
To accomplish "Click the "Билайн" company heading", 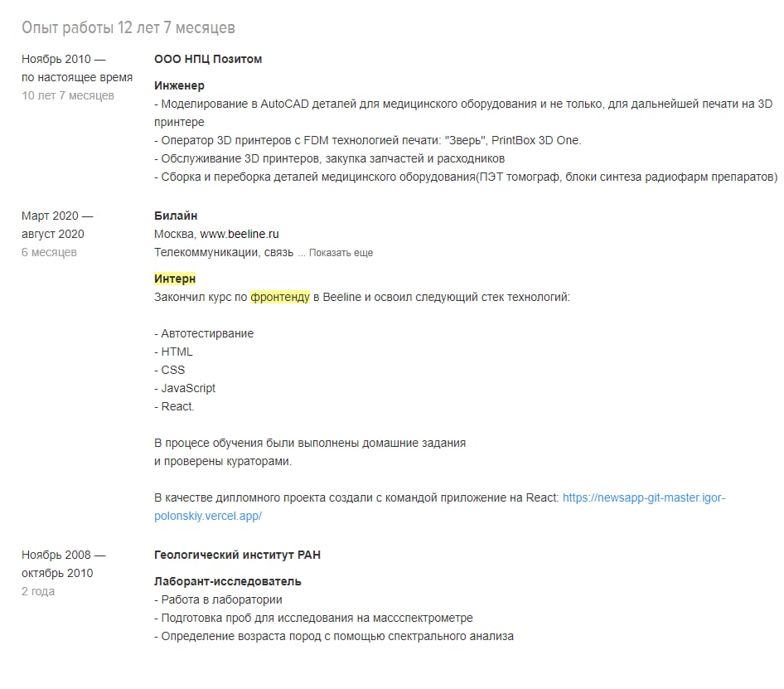I will 176,216.
